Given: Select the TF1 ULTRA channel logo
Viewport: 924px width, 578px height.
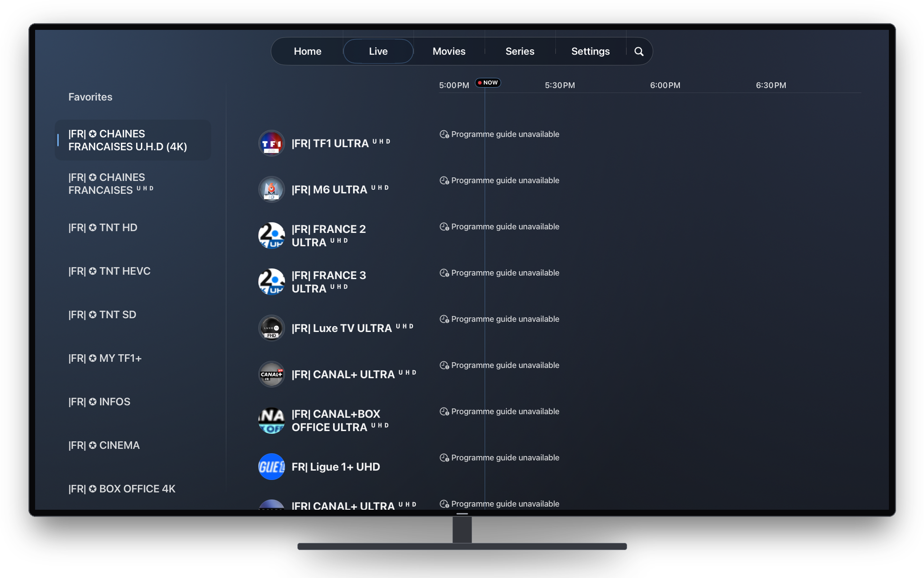Looking at the screenshot, I should [x=271, y=143].
